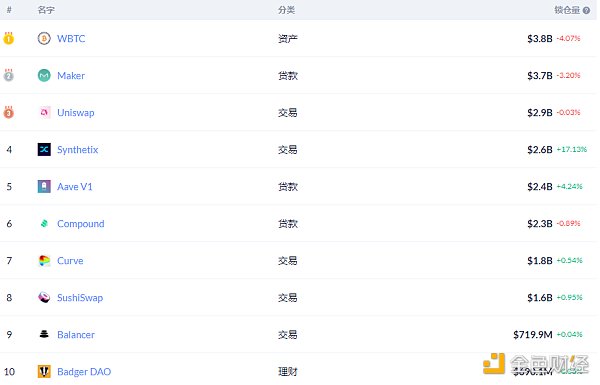Viewport: 600px width, 385px height.
Task: Click the $2.6B value in Synthetix row
Action: tap(540, 149)
